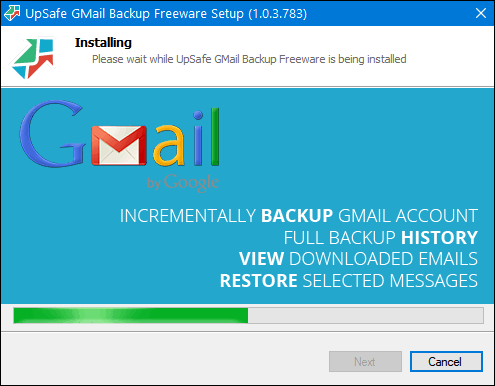The height and width of the screenshot is (386, 495).
Task: Click the 'Installing' heading
Action: coord(103,43)
